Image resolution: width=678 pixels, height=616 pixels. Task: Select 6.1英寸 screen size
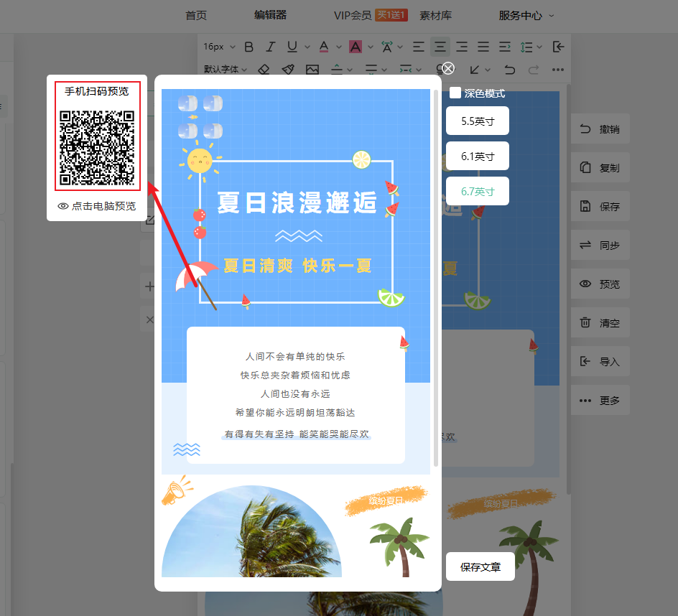click(x=478, y=156)
